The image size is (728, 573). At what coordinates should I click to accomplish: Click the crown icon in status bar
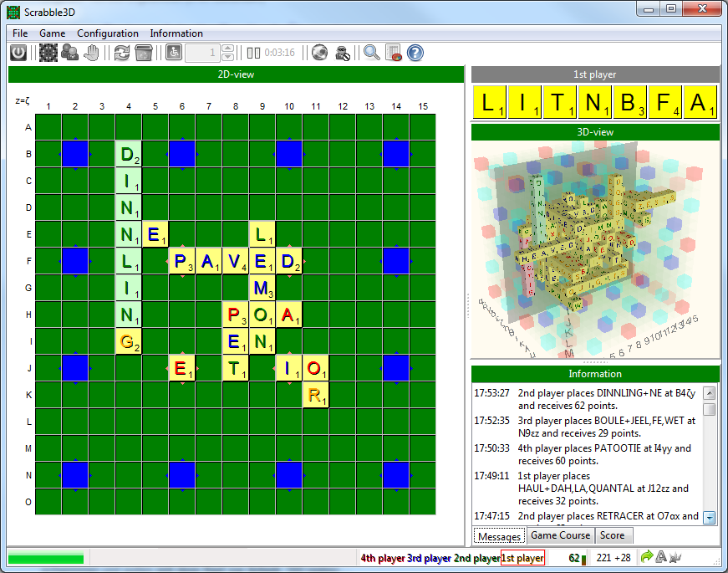675,556
